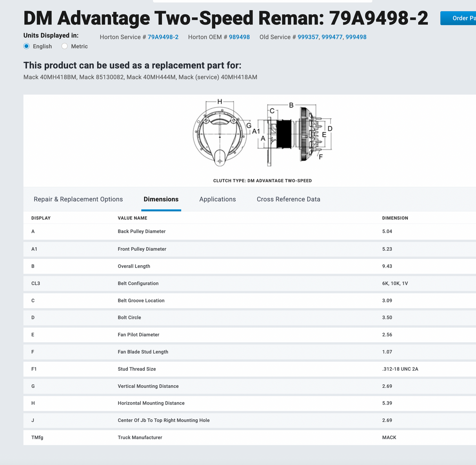Click the Truck Manufacturer row label

pyautogui.click(x=140, y=438)
